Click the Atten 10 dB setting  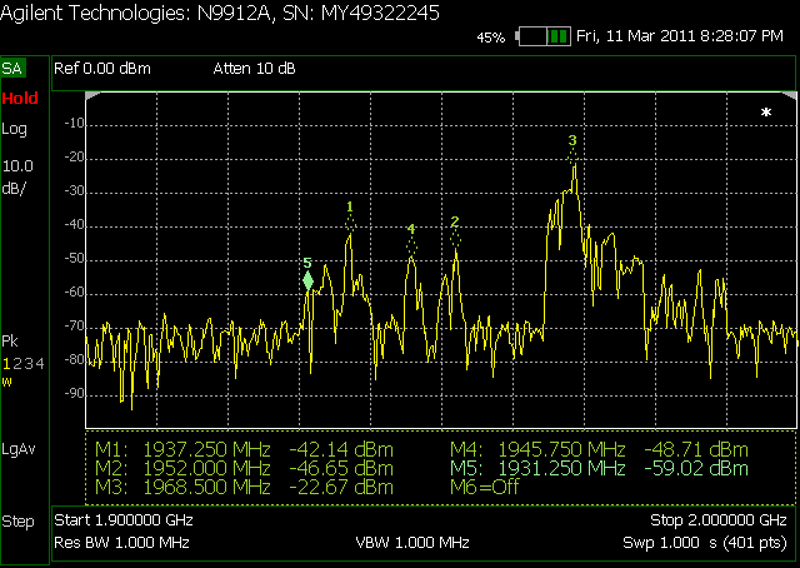tap(254, 68)
